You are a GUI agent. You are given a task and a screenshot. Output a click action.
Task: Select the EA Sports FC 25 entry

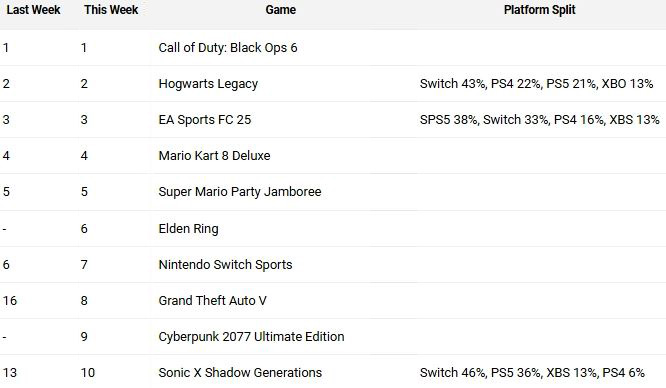click(x=205, y=120)
